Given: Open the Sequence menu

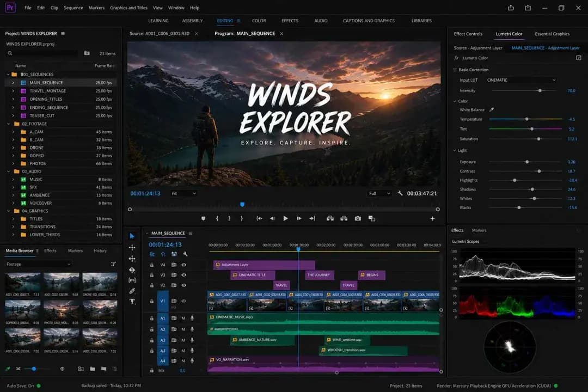Looking at the screenshot, I should pyautogui.click(x=73, y=8).
